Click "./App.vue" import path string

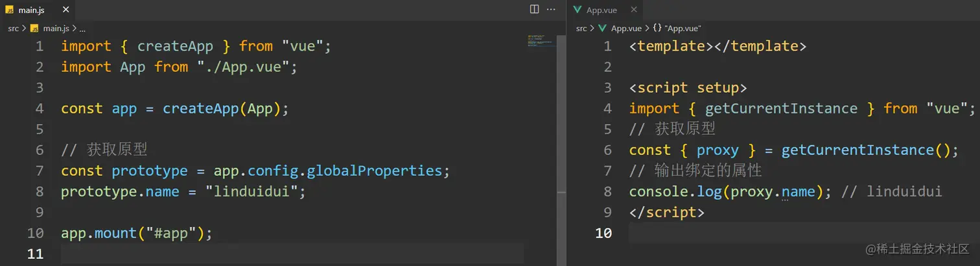(244, 67)
